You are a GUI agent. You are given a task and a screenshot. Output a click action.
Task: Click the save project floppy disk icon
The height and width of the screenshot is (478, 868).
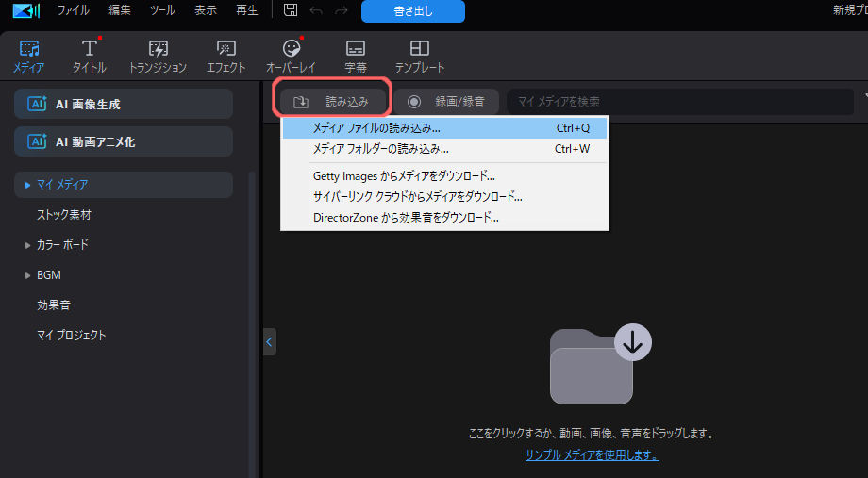pyautogui.click(x=291, y=10)
